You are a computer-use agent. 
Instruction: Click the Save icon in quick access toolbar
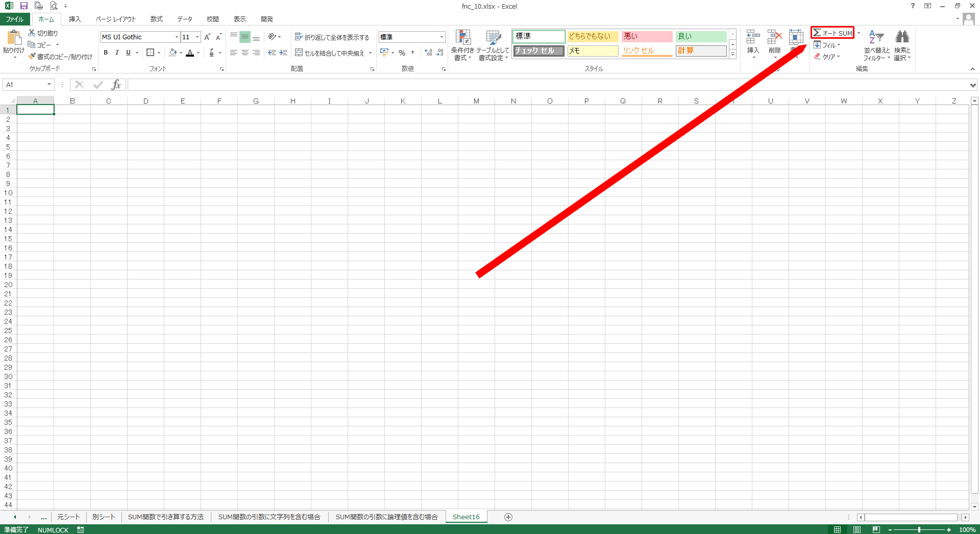(x=23, y=6)
